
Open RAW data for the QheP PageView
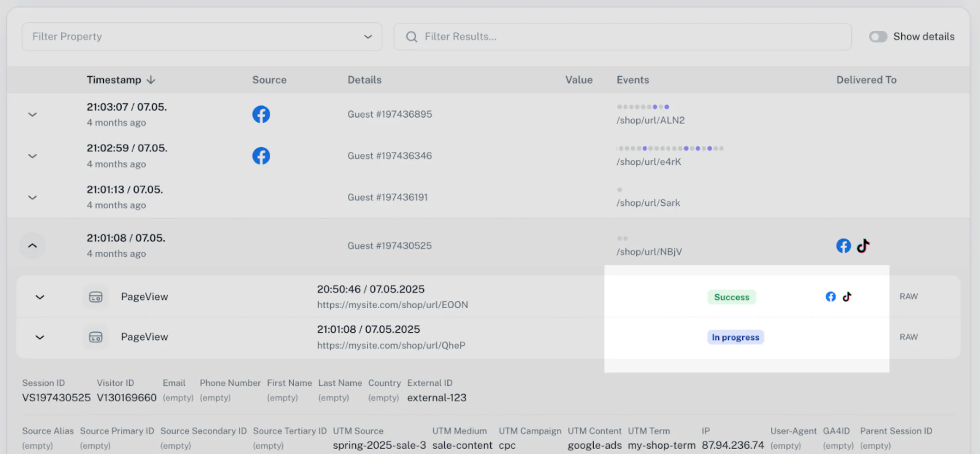pyautogui.click(x=908, y=337)
